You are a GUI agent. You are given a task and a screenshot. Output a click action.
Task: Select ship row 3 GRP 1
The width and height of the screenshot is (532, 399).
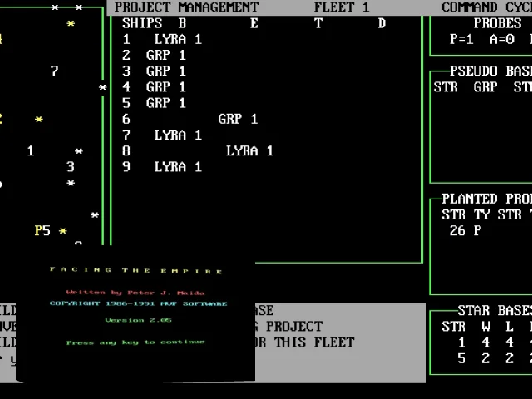point(155,71)
